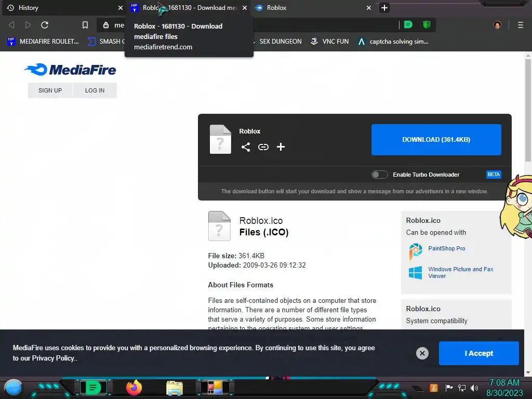Click the taskbar clock 7:08 AM

coord(504,383)
